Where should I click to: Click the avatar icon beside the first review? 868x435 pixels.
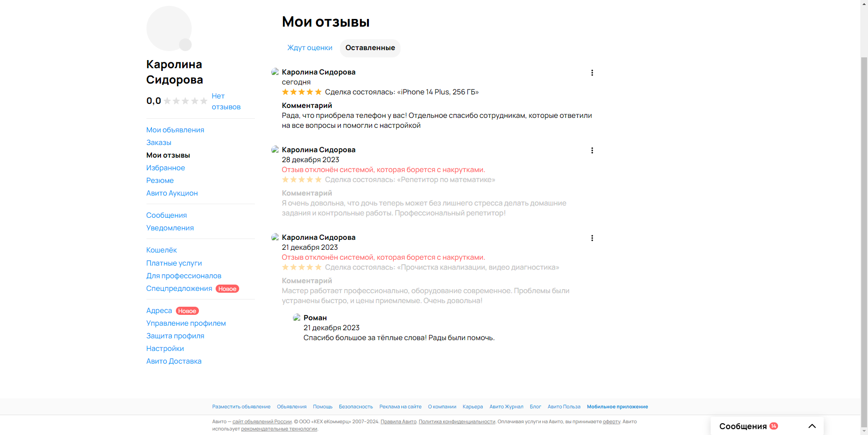click(x=275, y=72)
